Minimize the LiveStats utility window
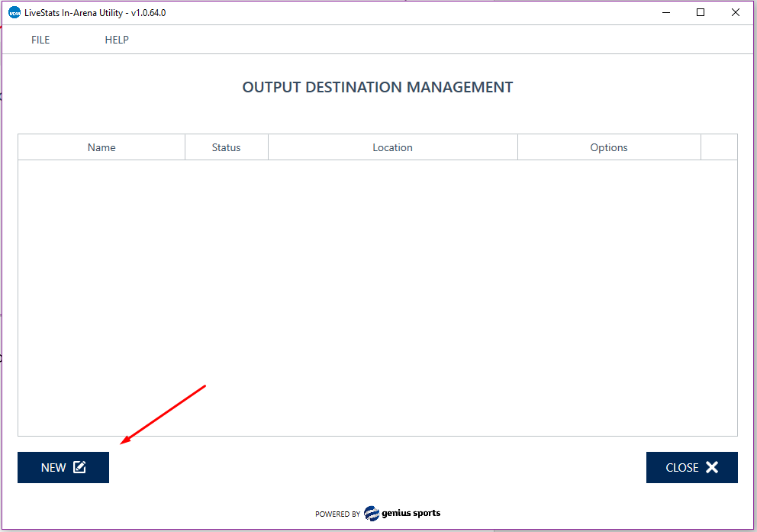Viewport: 757px width, 532px height. coord(665,12)
